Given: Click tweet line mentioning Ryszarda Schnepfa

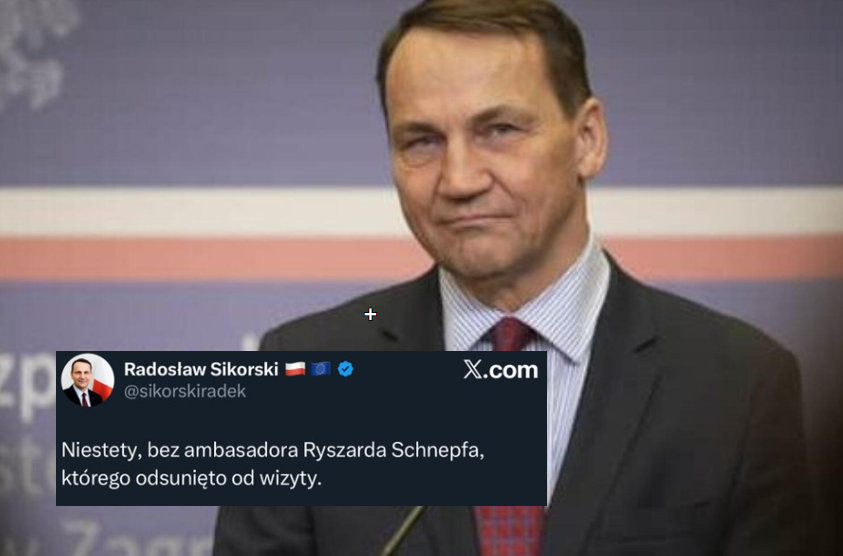Looking at the screenshot, I should 273,450.
